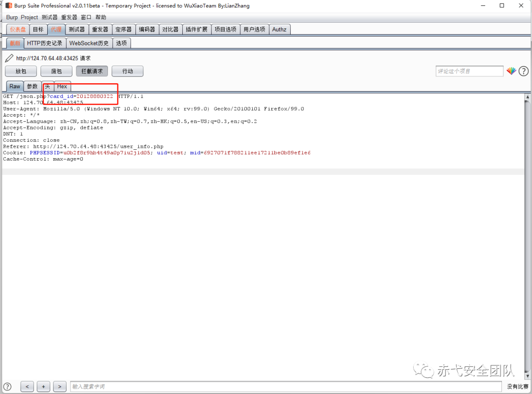Click the 评论这个项目 comment field

coord(469,71)
